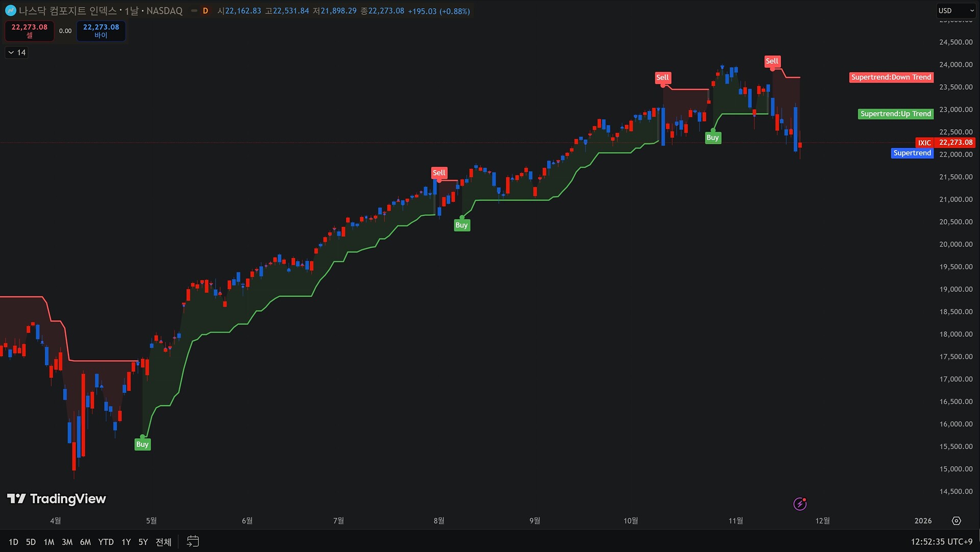Click the red sell price button
Screen dimensions: 980x552
tap(30, 31)
